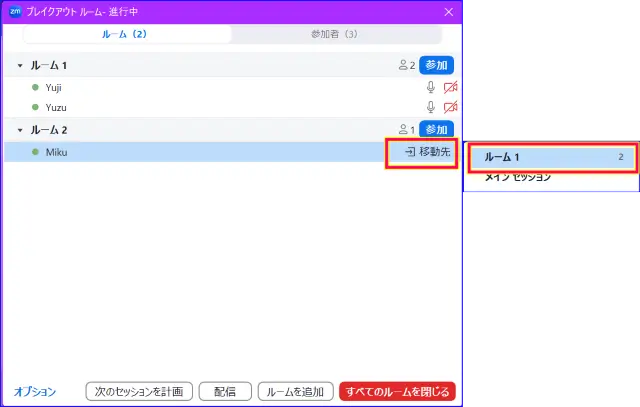Open the 移動先 menu for Miku
This screenshot has width=640, height=407.
click(422, 152)
